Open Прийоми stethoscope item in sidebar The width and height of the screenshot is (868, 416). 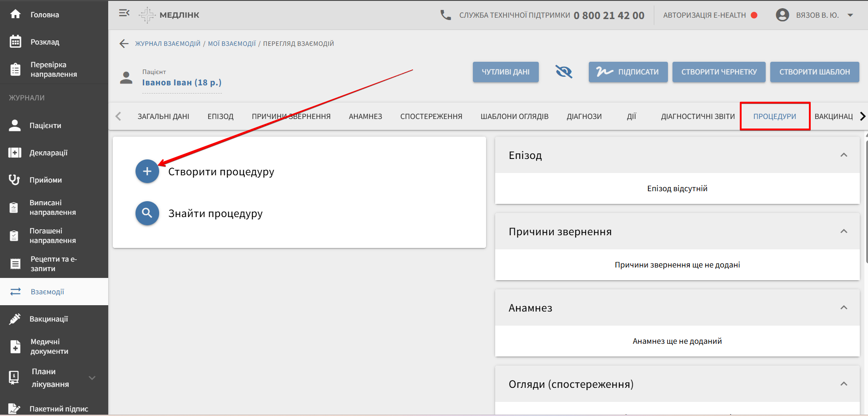[x=15, y=180]
